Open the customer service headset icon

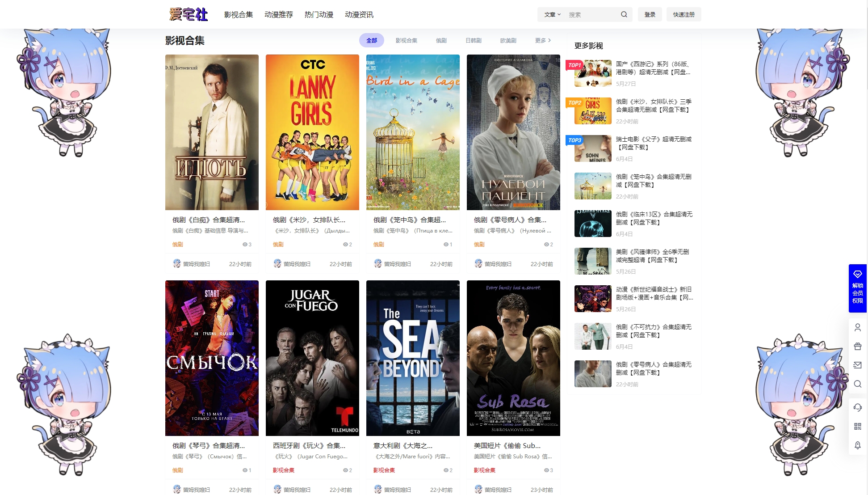click(857, 407)
